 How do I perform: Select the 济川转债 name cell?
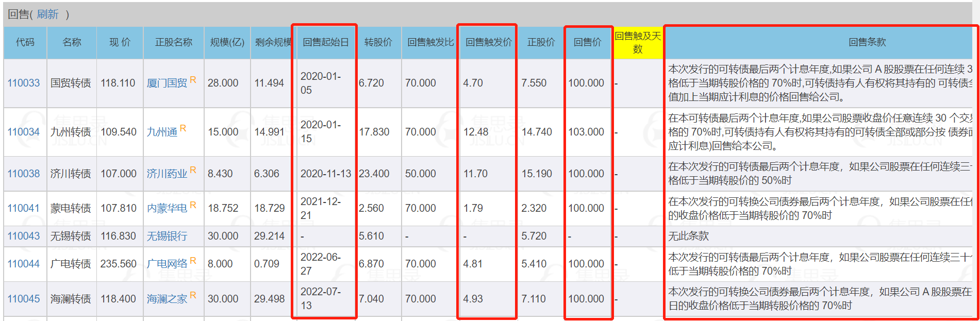click(x=71, y=174)
